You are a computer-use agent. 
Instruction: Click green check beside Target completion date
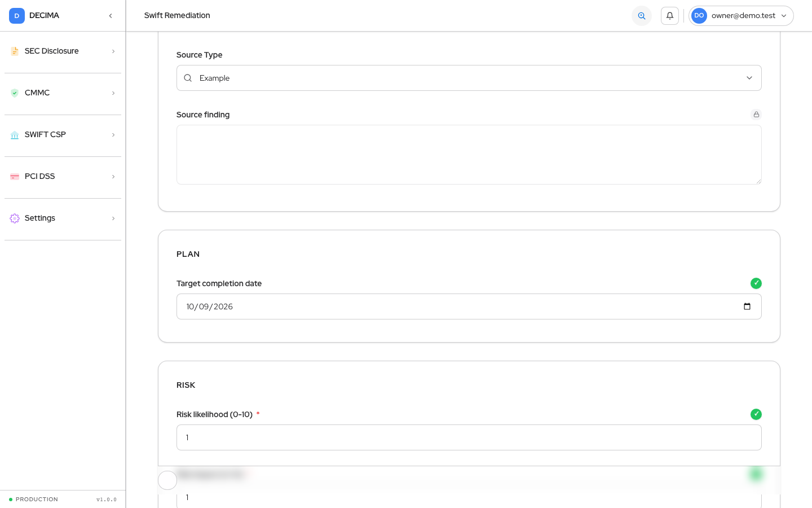coord(756,283)
